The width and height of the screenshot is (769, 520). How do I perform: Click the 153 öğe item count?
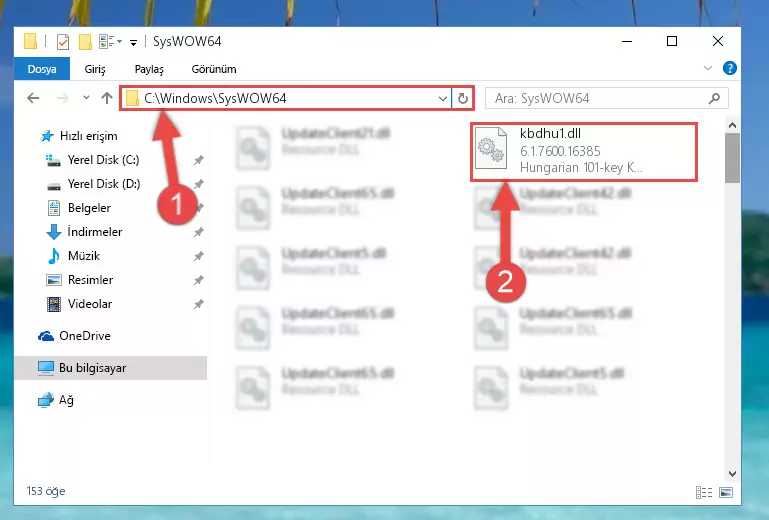[46, 491]
